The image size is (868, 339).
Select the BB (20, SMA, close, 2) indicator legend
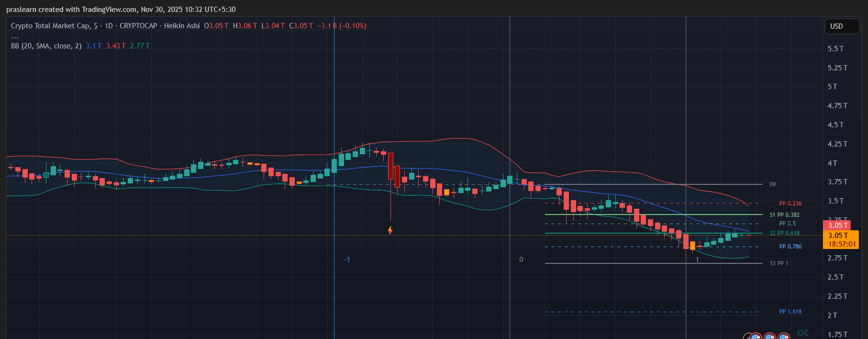coord(46,46)
